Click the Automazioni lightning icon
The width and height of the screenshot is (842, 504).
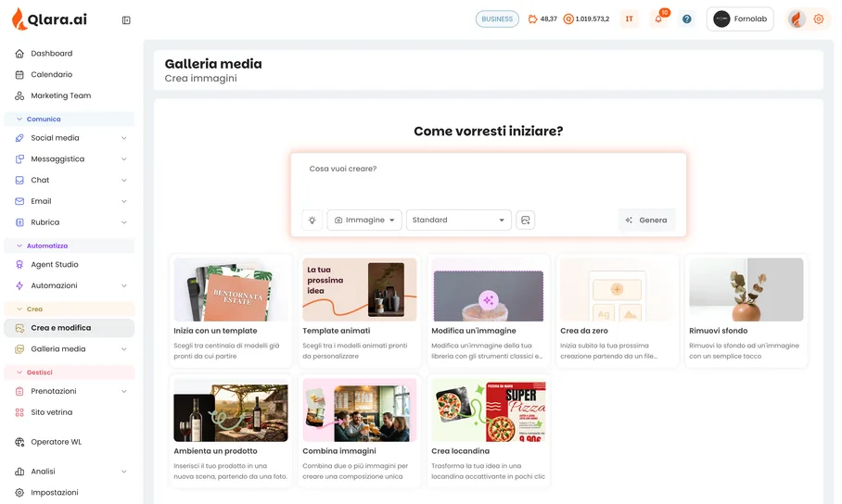19,285
